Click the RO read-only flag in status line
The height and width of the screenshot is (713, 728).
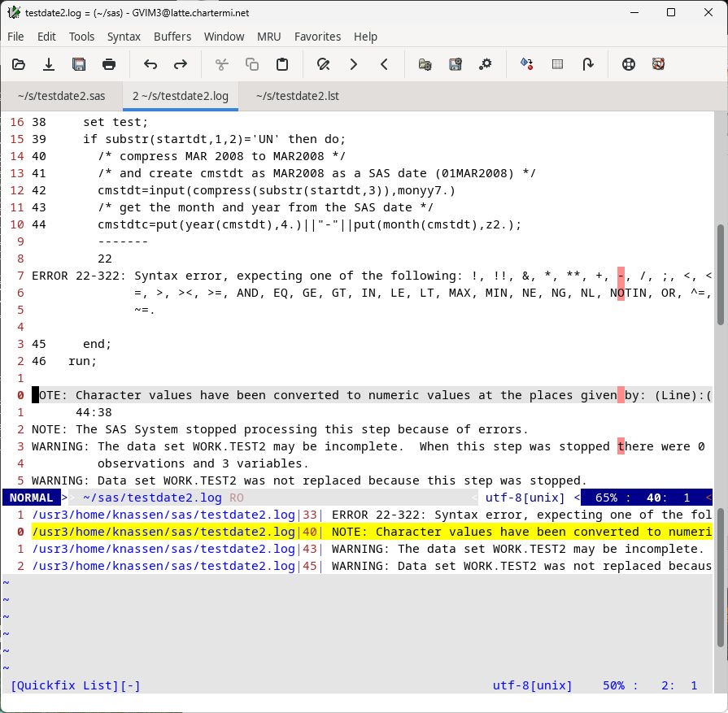coord(237,498)
